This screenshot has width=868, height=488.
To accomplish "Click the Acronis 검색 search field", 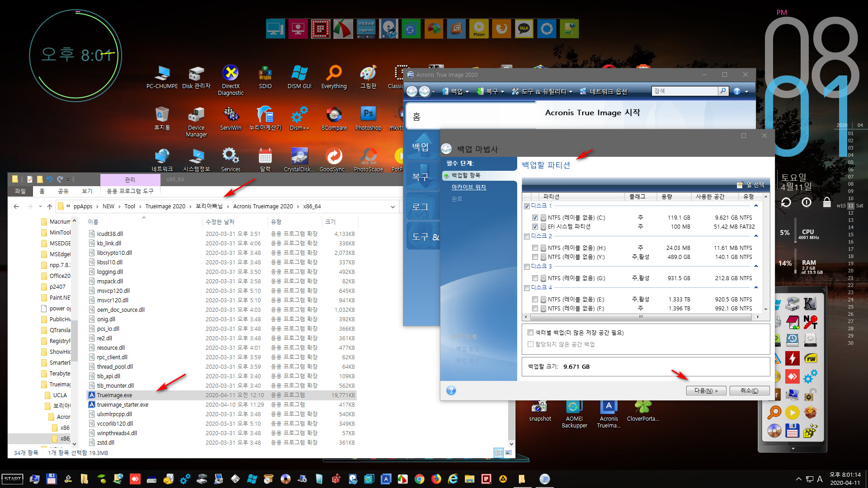I will coord(685,91).
